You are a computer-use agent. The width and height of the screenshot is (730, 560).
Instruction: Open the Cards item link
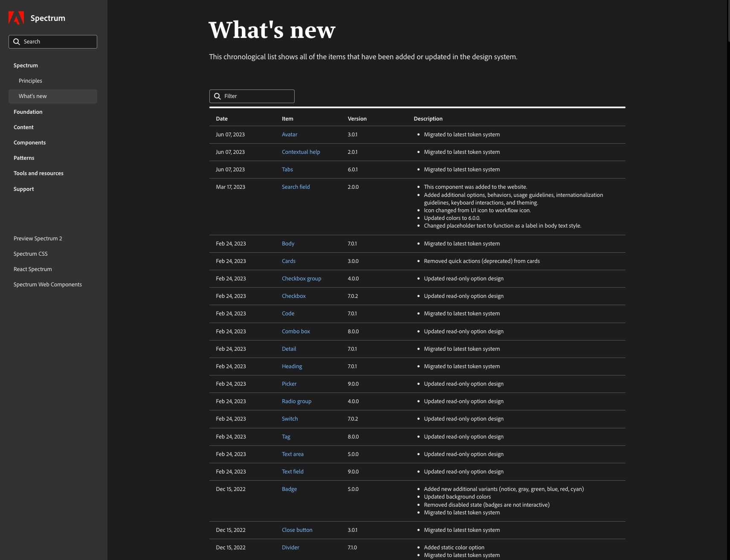(x=289, y=261)
